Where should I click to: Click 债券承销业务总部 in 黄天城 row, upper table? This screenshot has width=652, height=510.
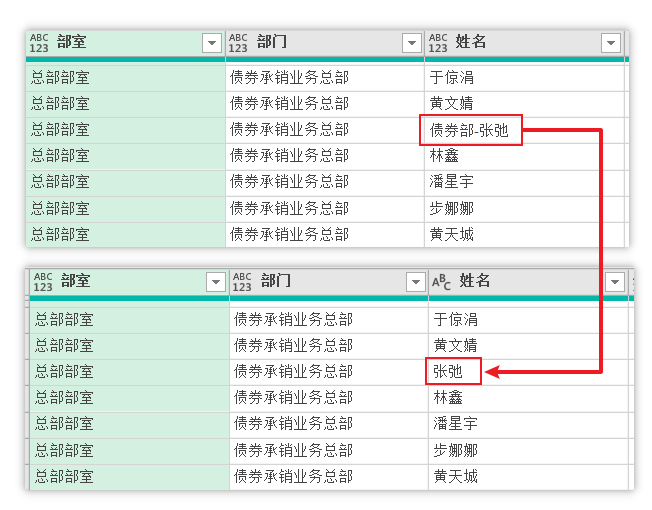point(289,235)
